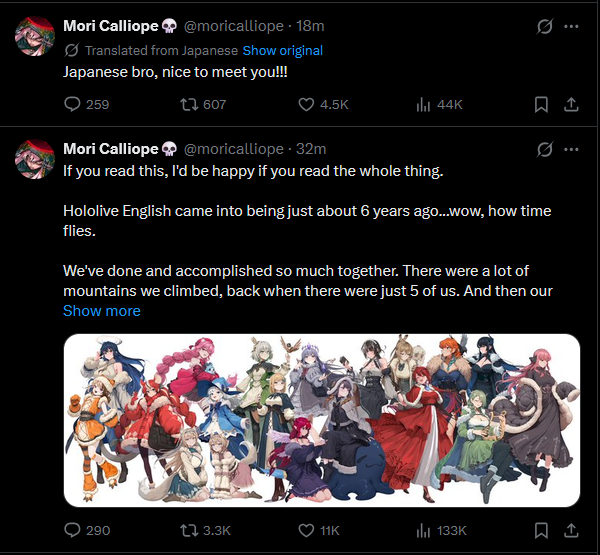Share the second post via share icon
Viewport: 600px width, 555px height.
(x=571, y=530)
